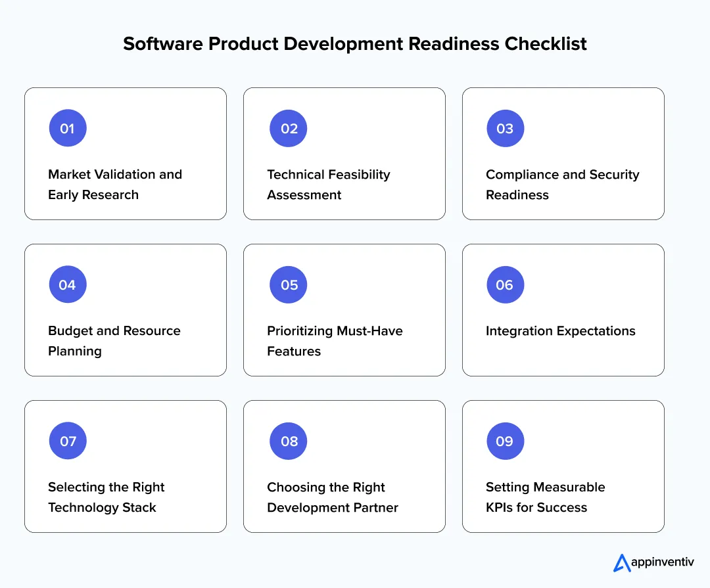Click the Budget and Resource Planning card
710x588 pixels.
point(125,309)
